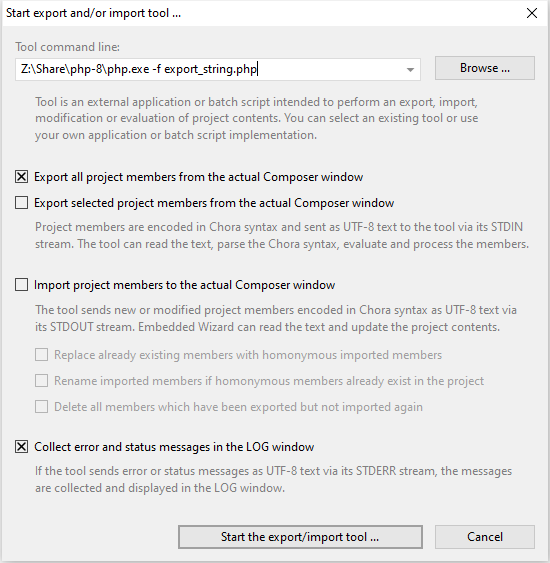
Task: Click the STDIN stream explanation text
Action: coord(282,236)
